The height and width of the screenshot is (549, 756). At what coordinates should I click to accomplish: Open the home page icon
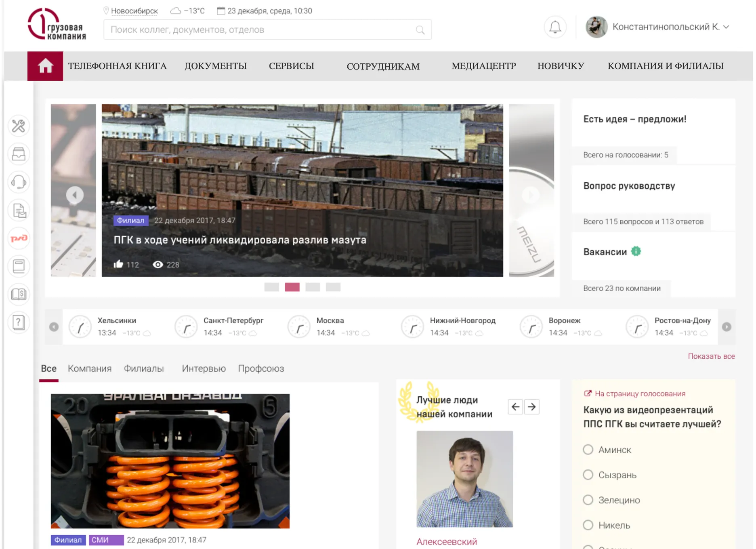click(x=45, y=66)
